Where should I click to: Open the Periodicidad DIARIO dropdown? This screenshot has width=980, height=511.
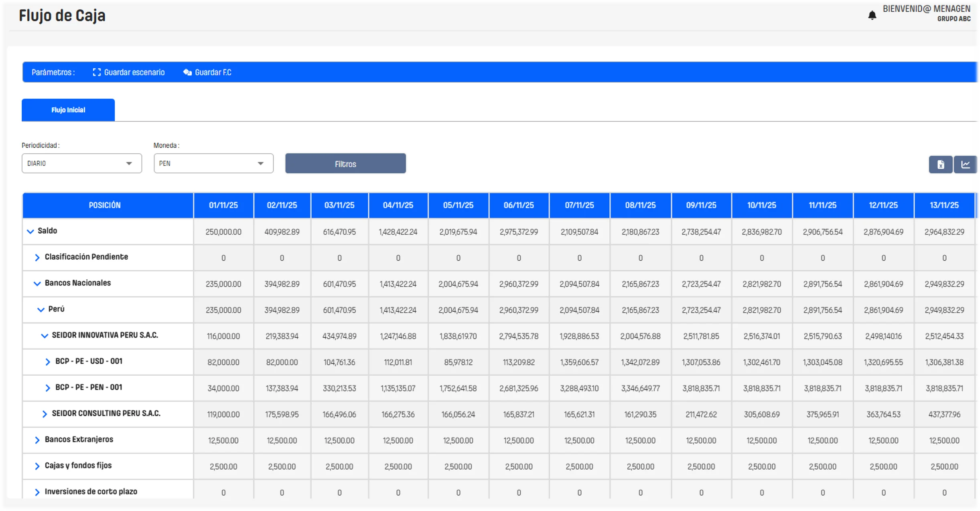coord(81,163)
